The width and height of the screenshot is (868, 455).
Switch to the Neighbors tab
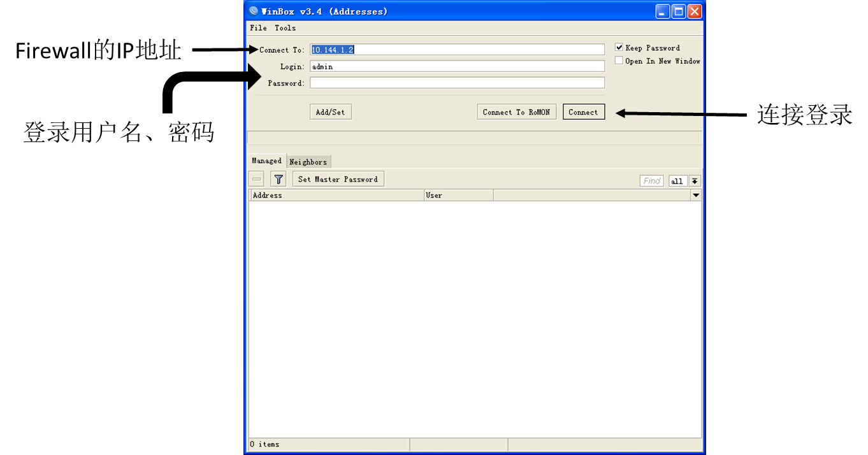coord(308,162)
